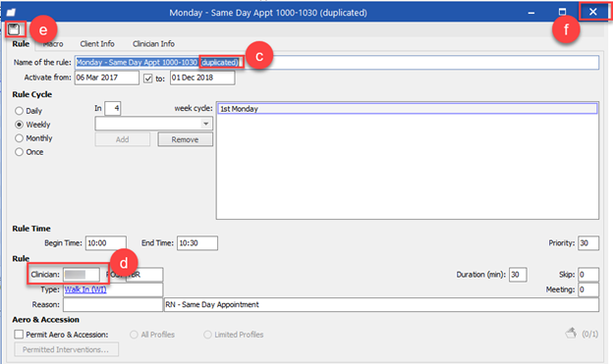Click the Clinician field
613x364 pixels.
click(82, 275)
